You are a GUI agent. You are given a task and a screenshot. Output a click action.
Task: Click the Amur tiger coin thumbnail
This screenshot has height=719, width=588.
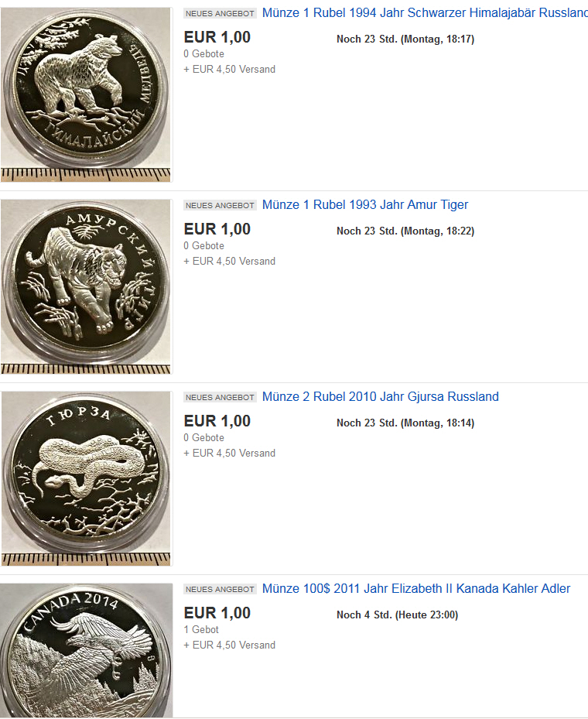coord(86,286)
